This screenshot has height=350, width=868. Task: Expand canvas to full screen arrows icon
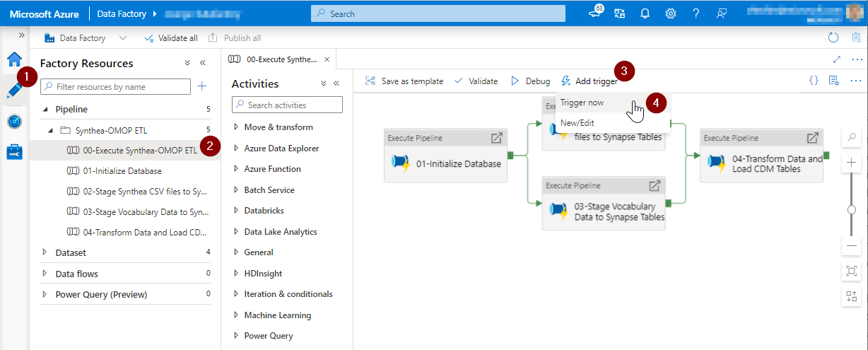coord(837,59)
